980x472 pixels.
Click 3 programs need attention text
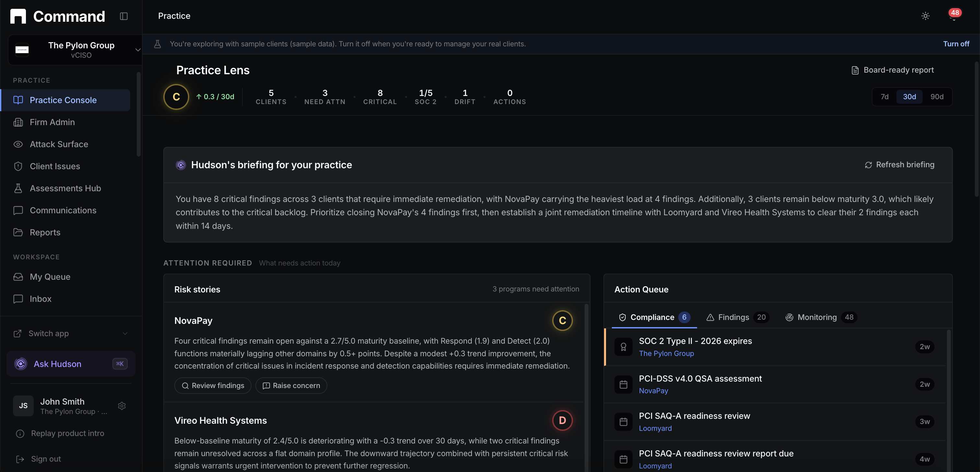tap(536, 289)
